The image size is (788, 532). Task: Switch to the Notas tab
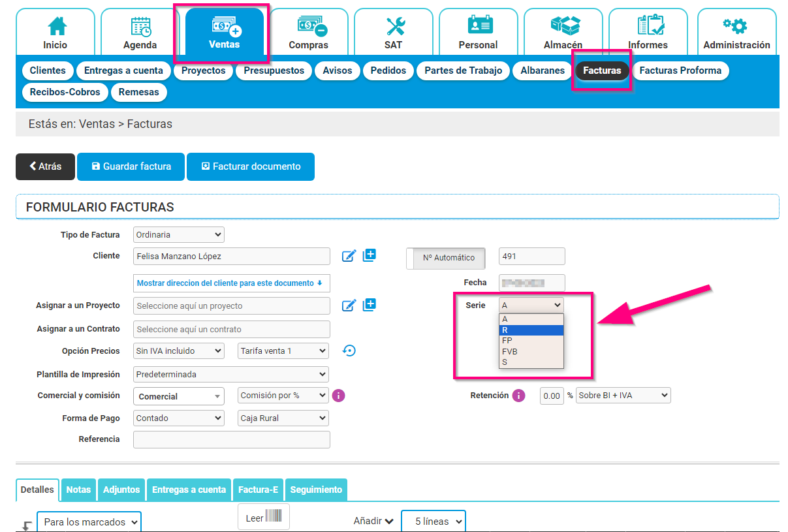(79, 490)
